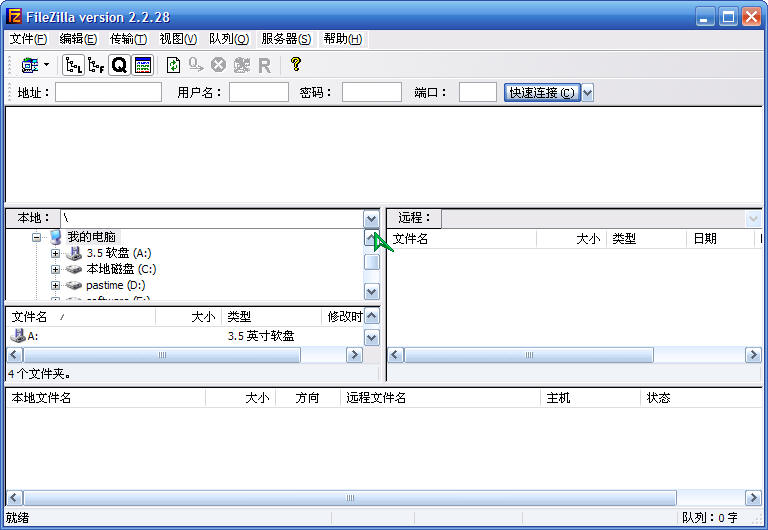This screenshot has height=530, width=768.
Task: Open the Site Manager icon
Action: [30, 65]
